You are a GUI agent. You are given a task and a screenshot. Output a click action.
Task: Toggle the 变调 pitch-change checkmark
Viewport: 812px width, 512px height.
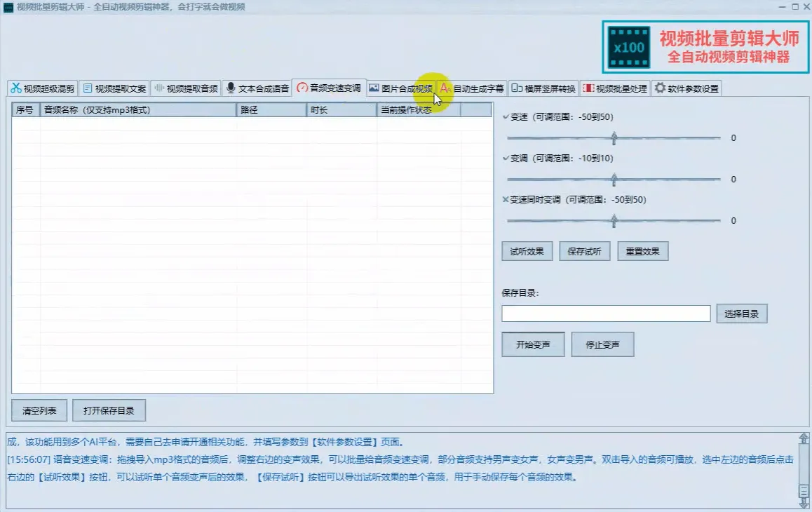click(x=505, y=158)
